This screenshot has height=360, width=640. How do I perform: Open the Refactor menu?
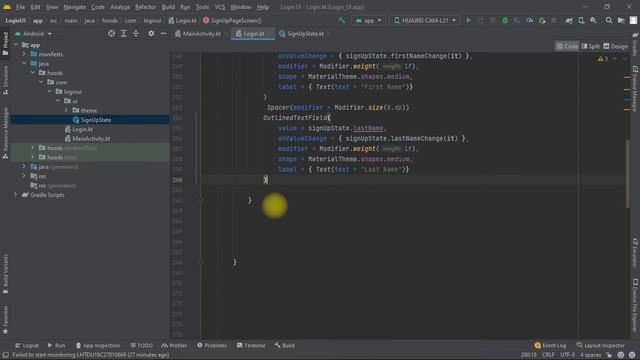pyautogui.click(x=146, y=7)
